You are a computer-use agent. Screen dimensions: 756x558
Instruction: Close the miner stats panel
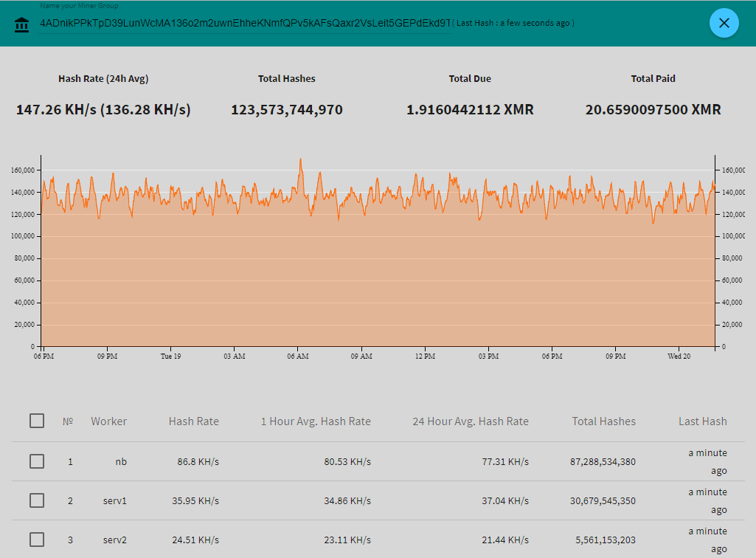click(x=724, y=23)
